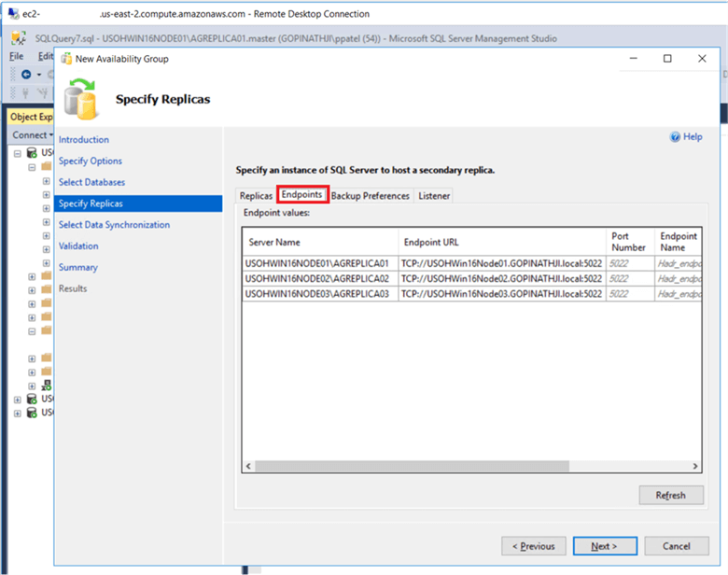Switch to the Replicas tab

[256, 195]
